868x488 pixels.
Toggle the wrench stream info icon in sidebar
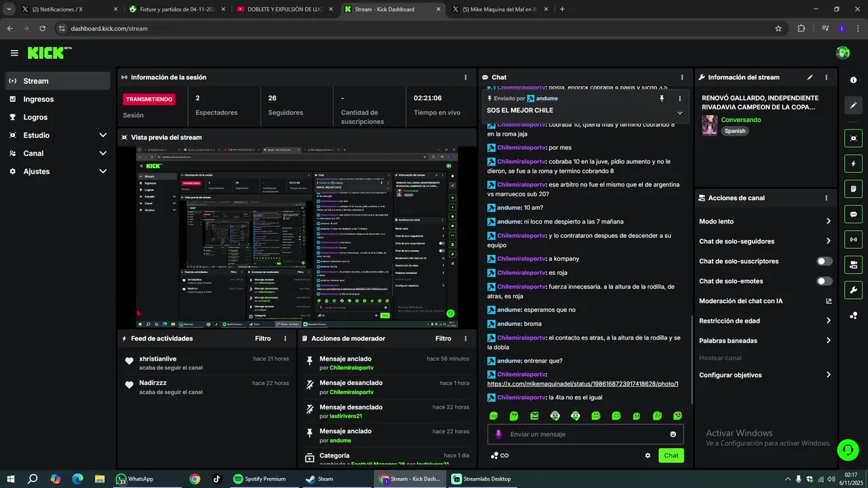click(853, 290)
